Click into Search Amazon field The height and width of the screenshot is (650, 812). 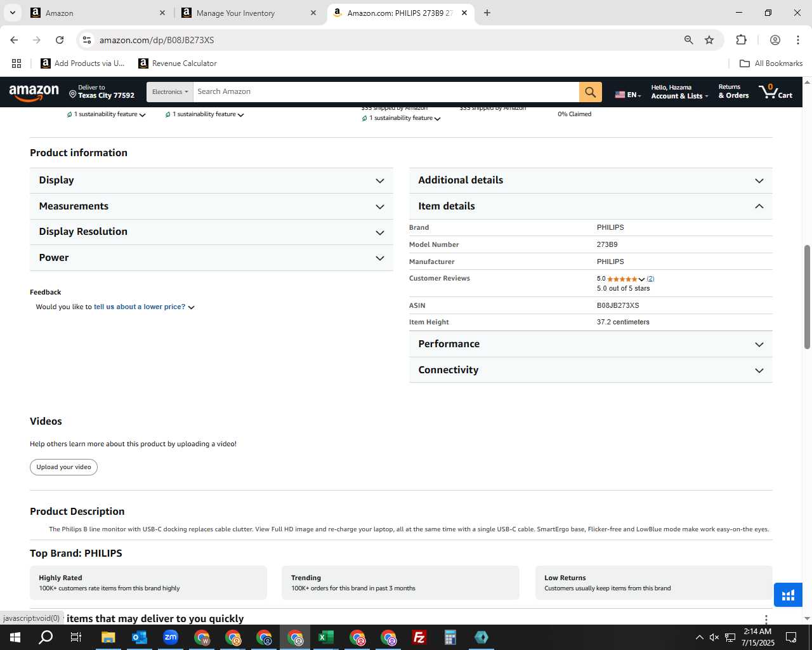pos(386,92)
